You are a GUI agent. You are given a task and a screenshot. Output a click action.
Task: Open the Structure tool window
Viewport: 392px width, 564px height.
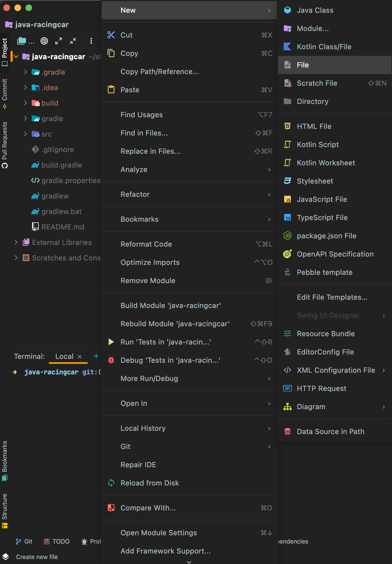coord(5,510)
